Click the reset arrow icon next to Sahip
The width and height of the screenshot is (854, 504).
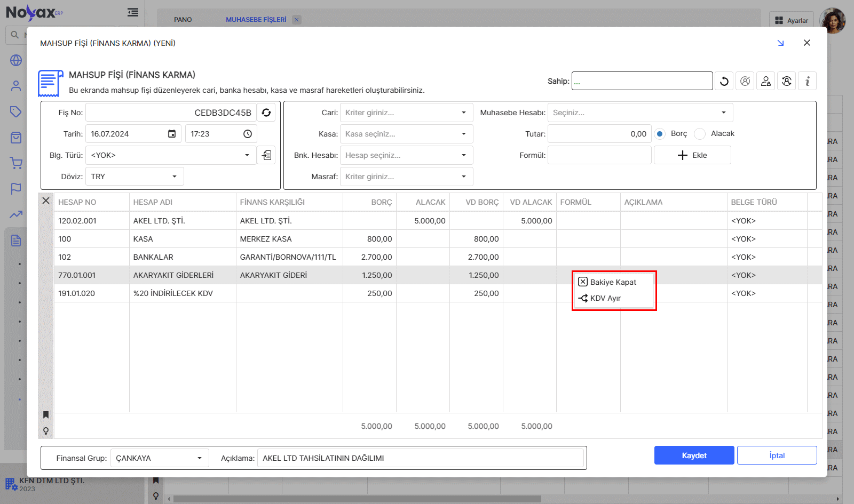click(x=724, y=81)
